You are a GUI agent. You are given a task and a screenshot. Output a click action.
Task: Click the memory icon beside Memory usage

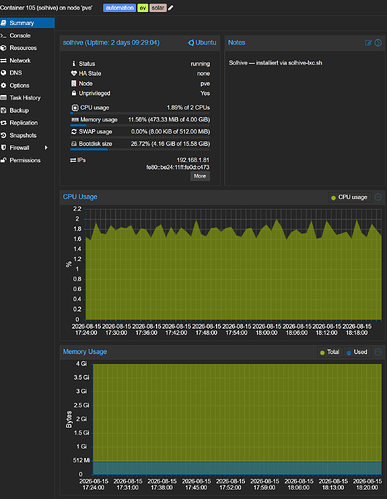75,119
